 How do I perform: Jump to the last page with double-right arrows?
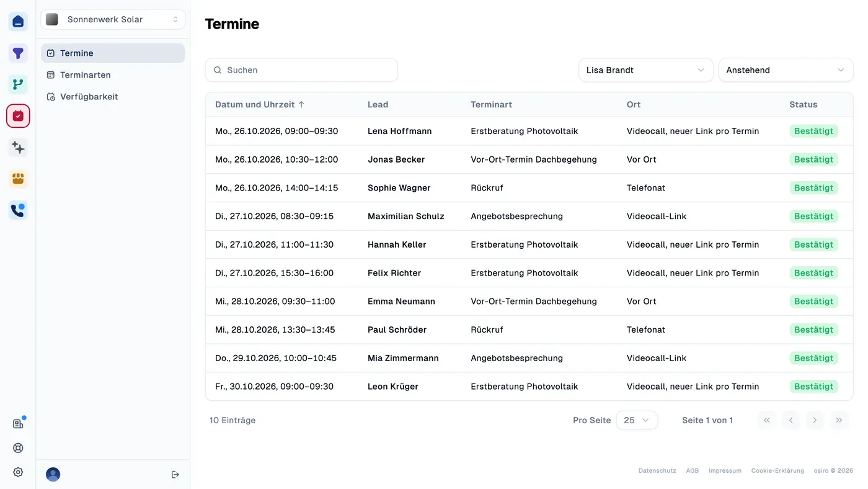839,420
